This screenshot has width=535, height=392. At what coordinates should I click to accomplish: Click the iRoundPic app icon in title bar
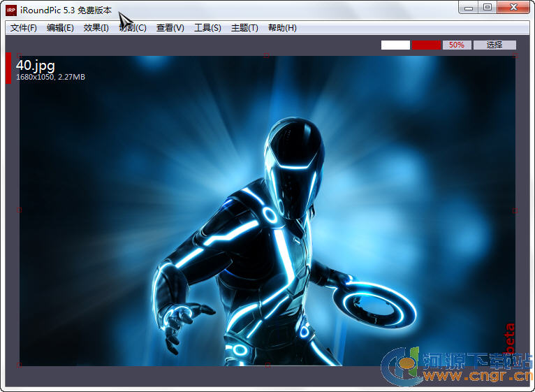11,10
